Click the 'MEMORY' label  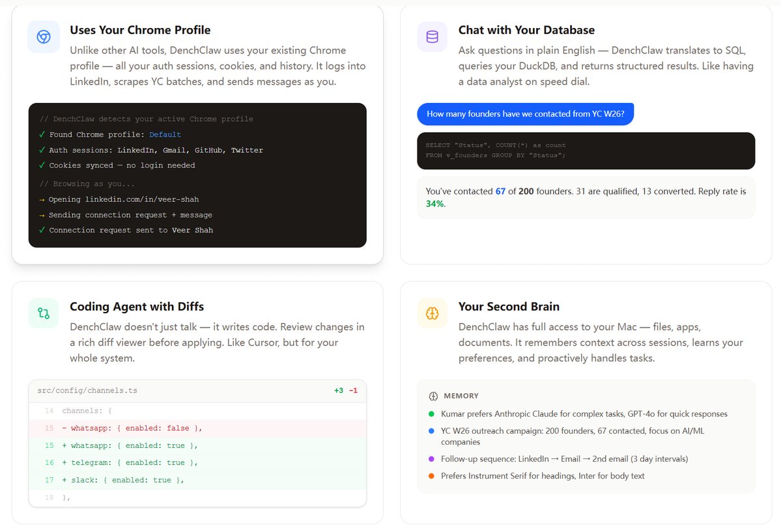coord(461,396)
